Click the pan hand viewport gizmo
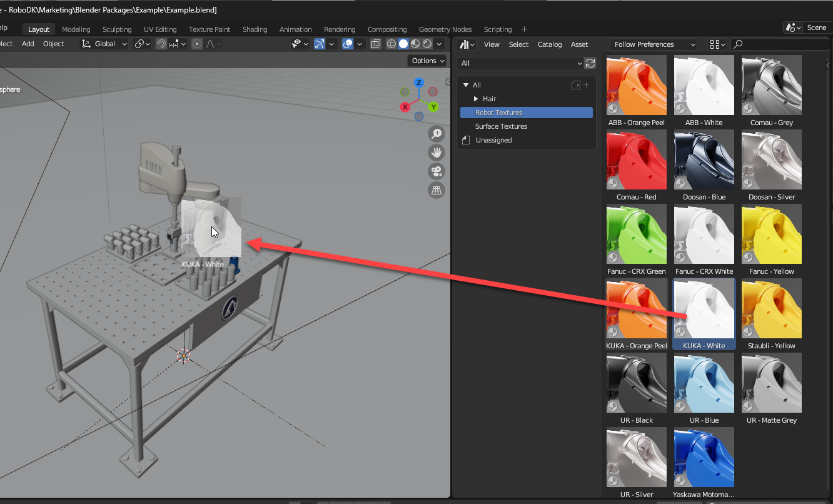This screenshot has height=504, width=833. pos(436,153)
